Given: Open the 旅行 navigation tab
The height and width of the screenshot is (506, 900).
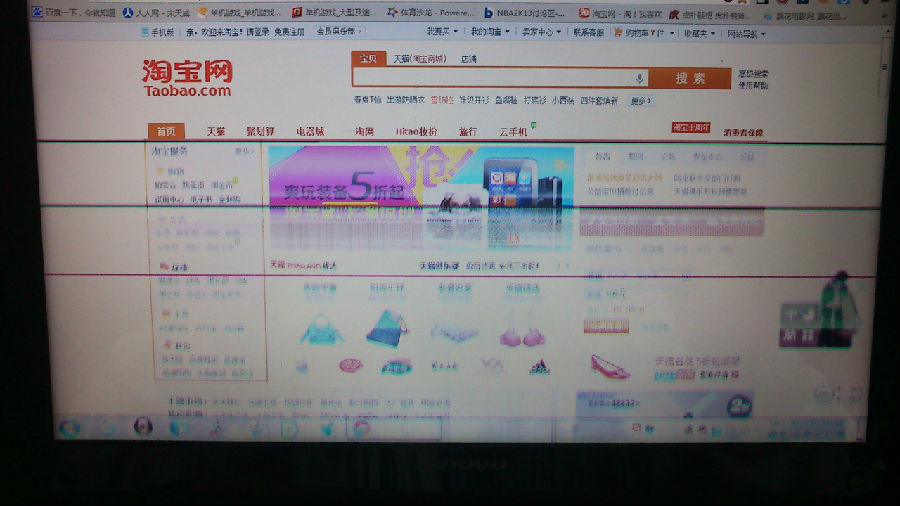Looking at the screenshot, I should (x=468, y=131).
